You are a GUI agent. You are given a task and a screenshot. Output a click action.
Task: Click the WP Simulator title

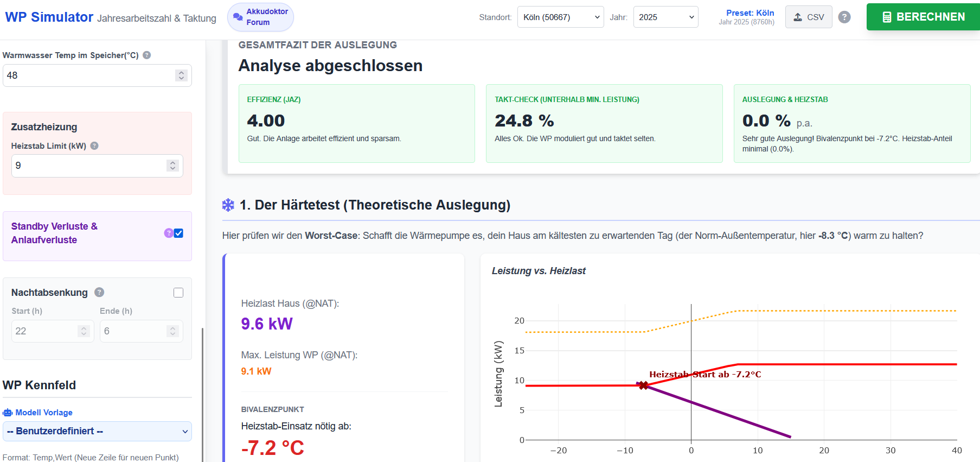click(49, 17)
